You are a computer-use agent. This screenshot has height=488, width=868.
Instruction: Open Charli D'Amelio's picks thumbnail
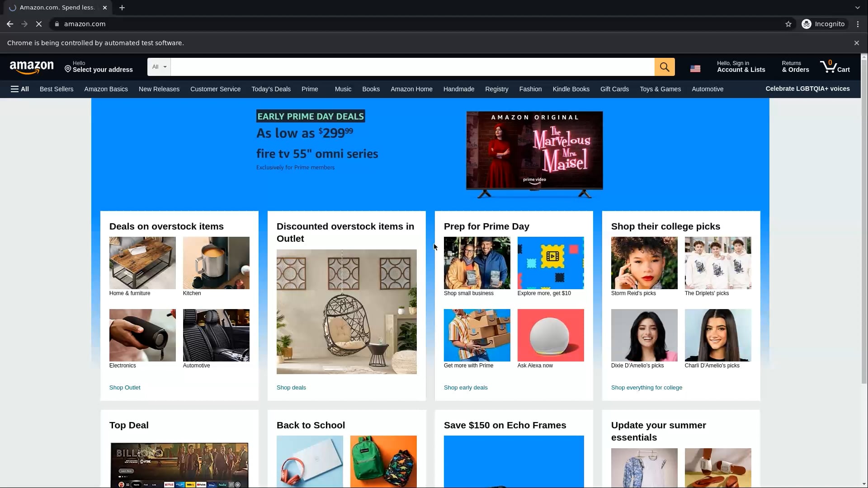[x=718, y=335]
